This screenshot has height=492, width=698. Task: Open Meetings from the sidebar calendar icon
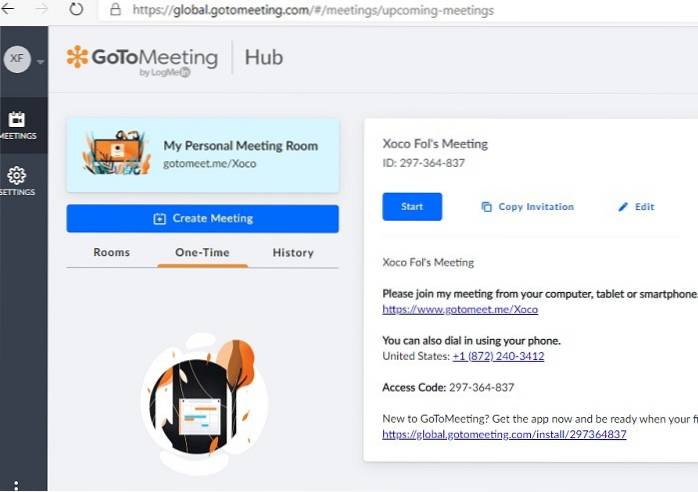coord(17,125)
